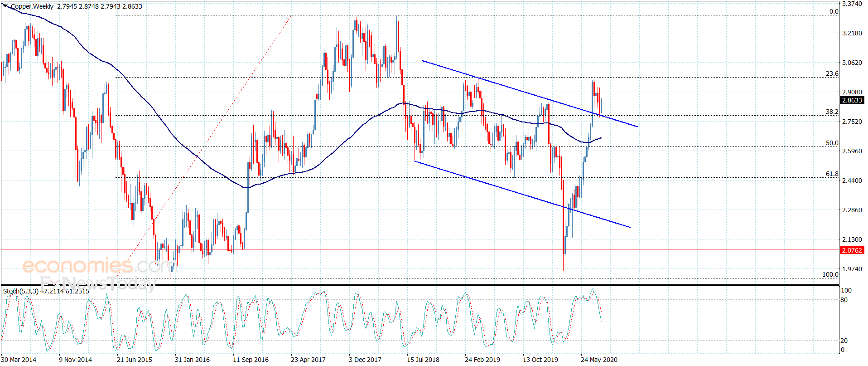Click the 23.6 Fibonacci level label
The height and width of the screenshot is (366, 868).
click(832, 73)
